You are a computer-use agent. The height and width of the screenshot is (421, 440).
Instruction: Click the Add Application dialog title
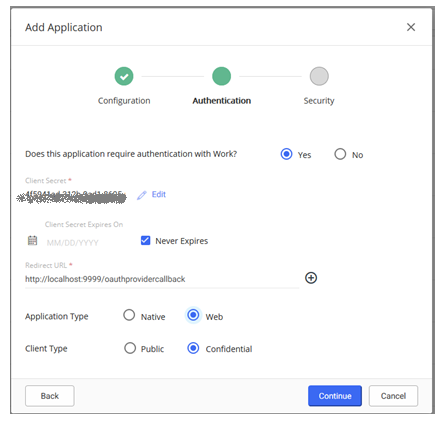click(64, 27)
